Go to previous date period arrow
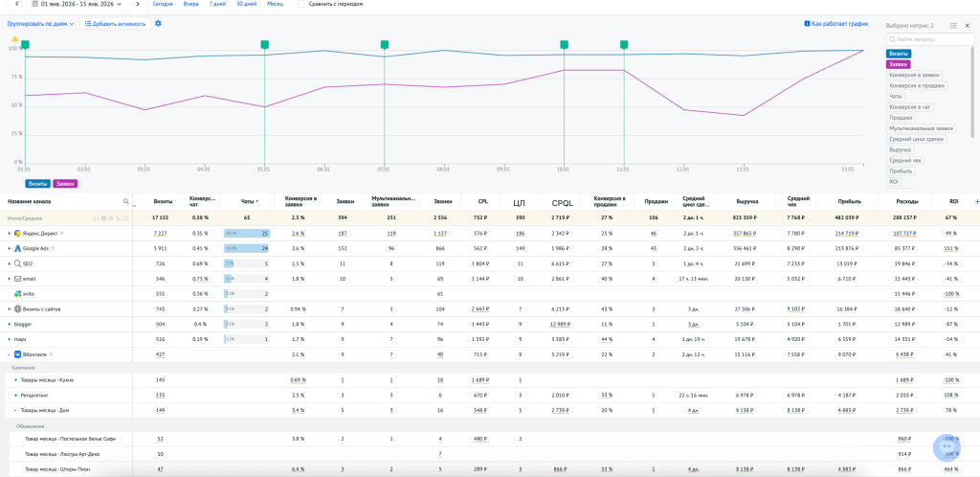The image size is (980, 477). pyautogui.click(x=17, y=4)
